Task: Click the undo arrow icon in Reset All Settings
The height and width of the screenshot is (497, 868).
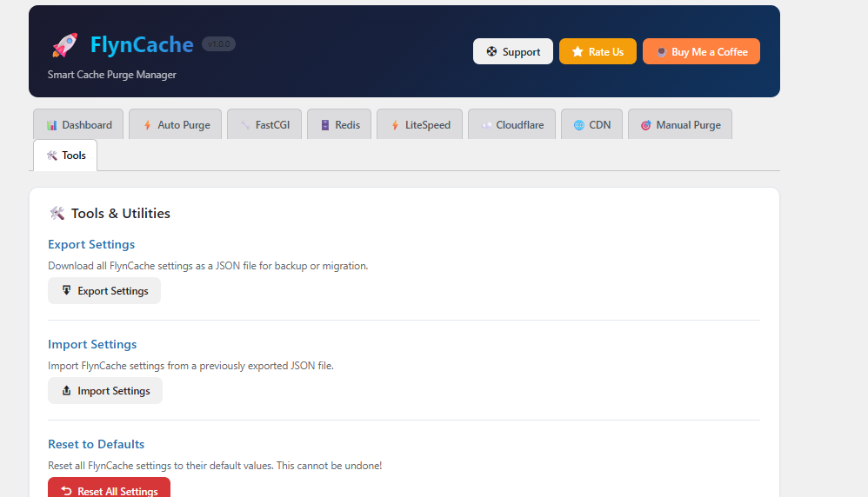Action: (66, 491)
